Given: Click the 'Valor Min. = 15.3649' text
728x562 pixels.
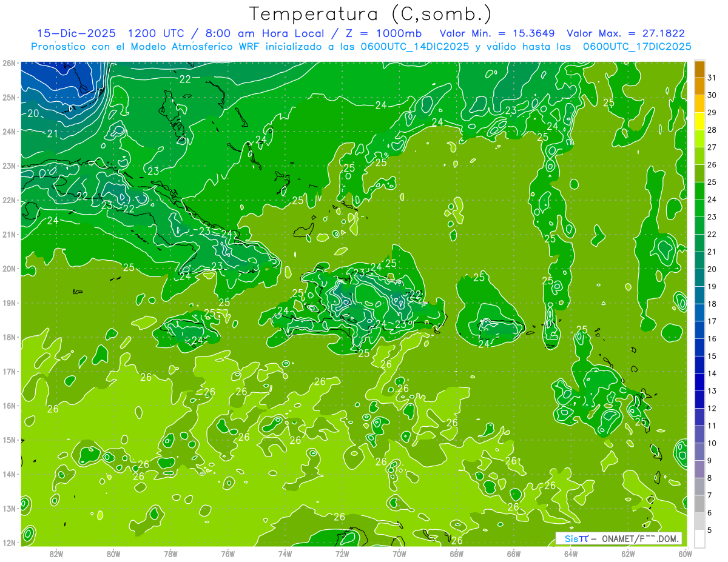Looking at the screenshot, I should (x=497, y=33).
